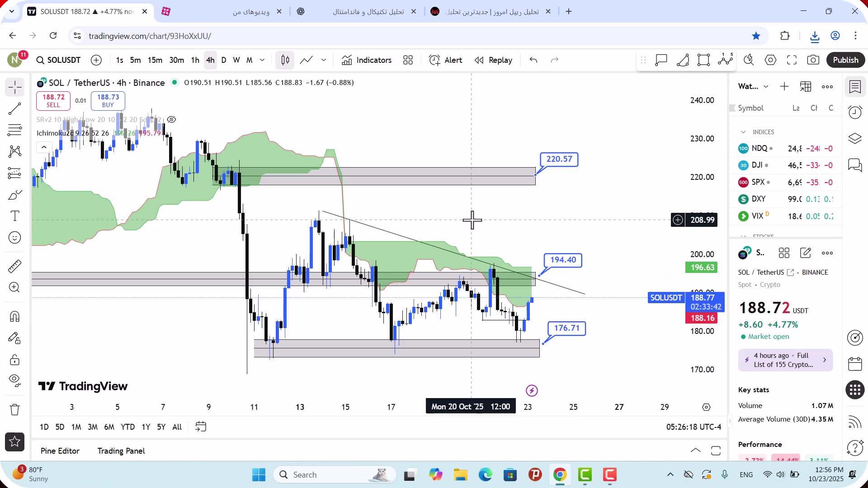The image size is (868, 488).
Task: Open the Indicators dialog
Action: tap(367, 60)
